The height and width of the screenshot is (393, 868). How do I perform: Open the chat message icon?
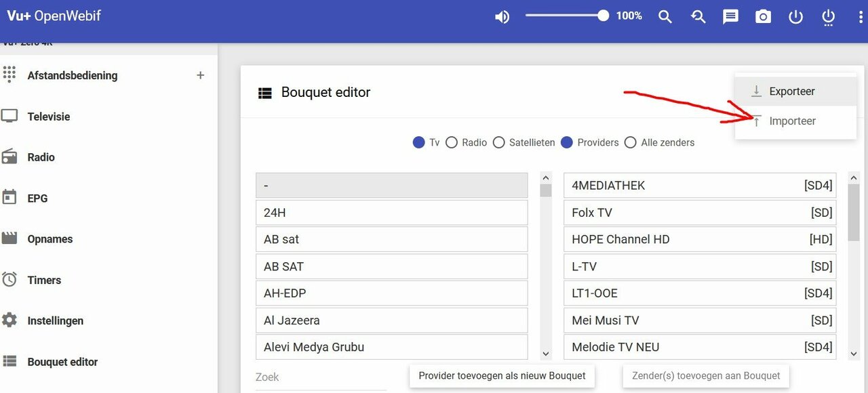730,16
